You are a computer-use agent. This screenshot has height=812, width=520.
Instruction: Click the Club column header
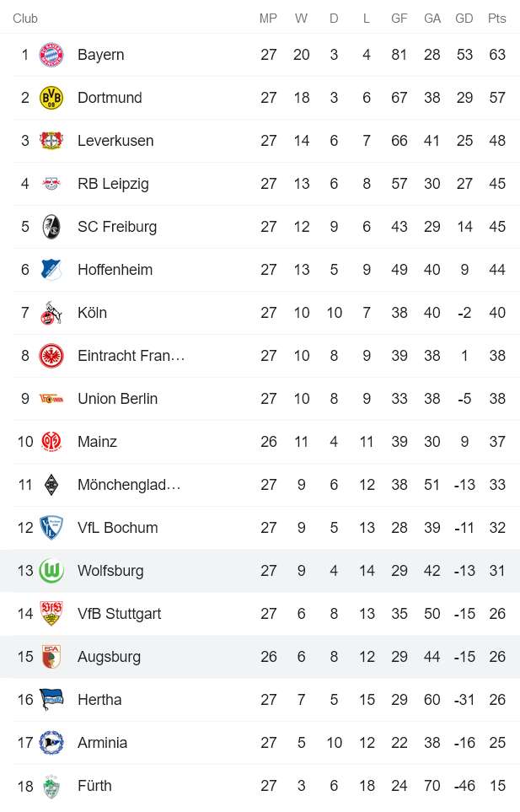tap(25, 17)
